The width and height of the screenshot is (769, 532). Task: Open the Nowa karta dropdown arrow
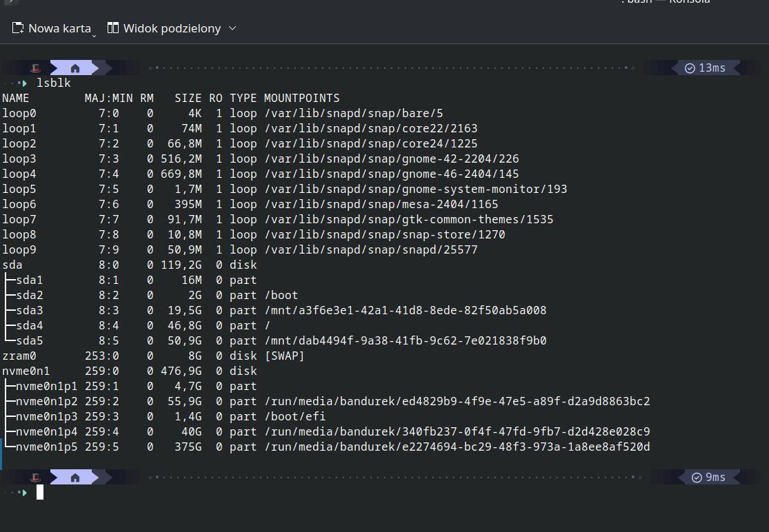point(94,33)
